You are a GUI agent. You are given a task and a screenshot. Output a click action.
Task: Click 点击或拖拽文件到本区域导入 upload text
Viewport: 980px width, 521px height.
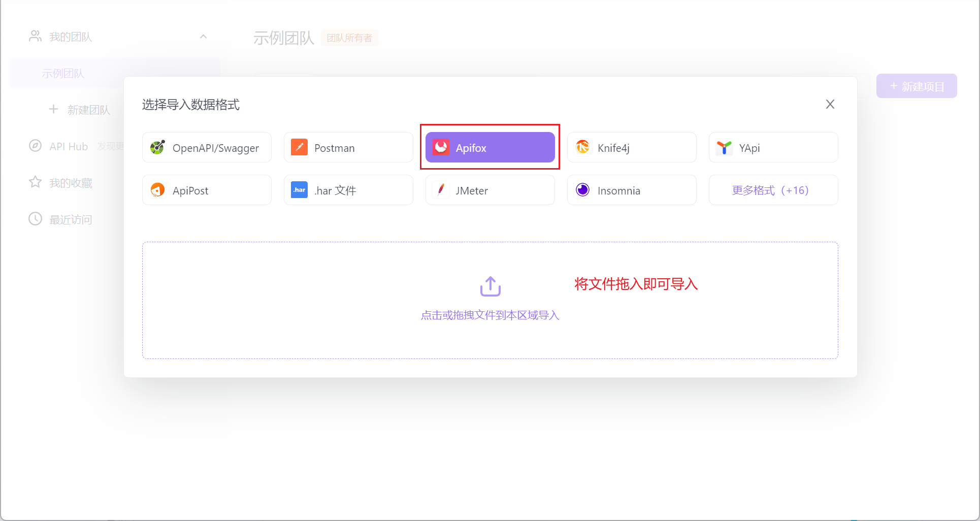[x=490, y=315]
